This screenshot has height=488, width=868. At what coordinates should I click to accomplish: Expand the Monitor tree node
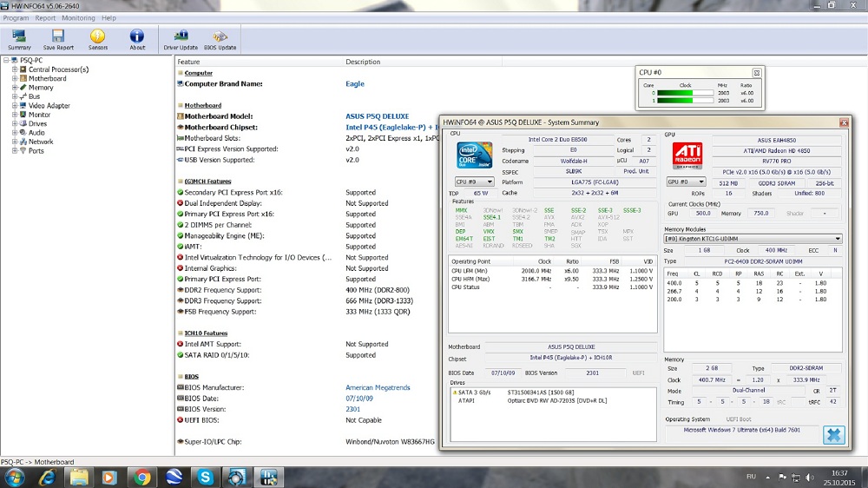(15, 115)
